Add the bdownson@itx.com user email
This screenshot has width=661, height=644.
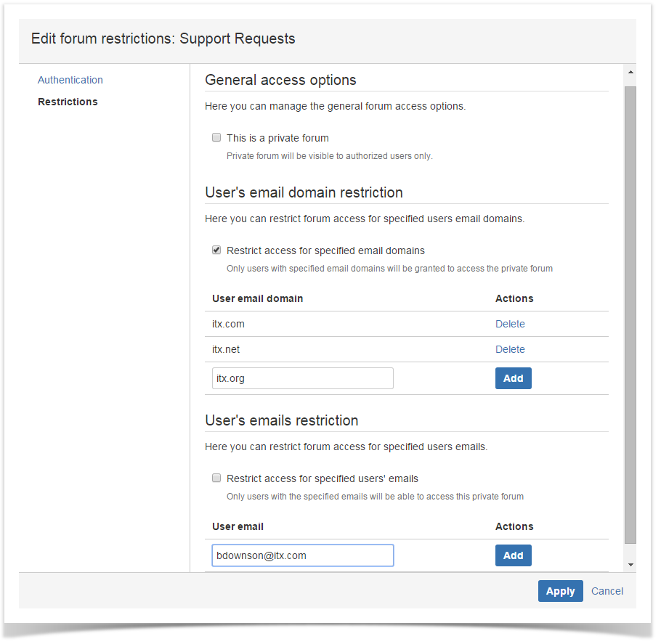click(513, 555)
